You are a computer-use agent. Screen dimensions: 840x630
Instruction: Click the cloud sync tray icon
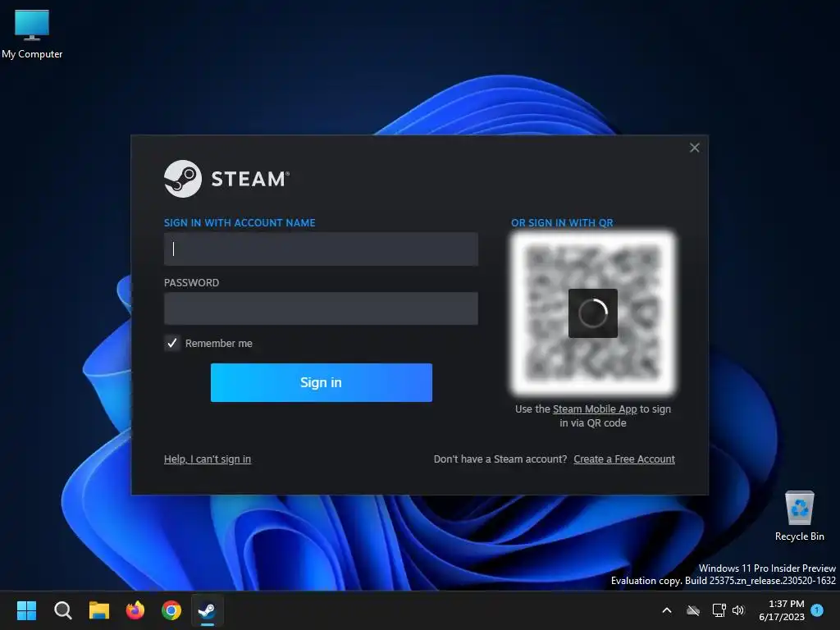(693, 610)
